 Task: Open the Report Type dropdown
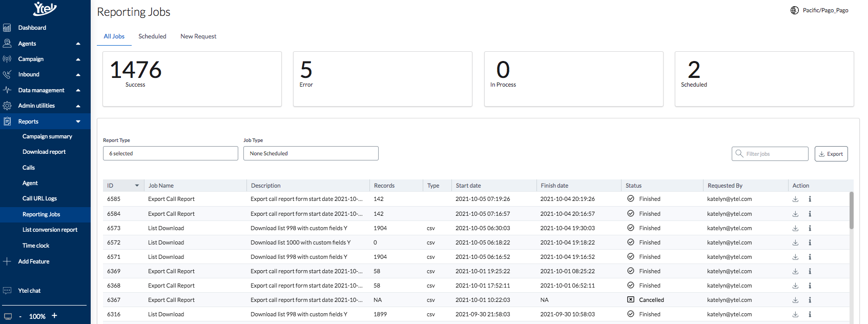(171, 153)
